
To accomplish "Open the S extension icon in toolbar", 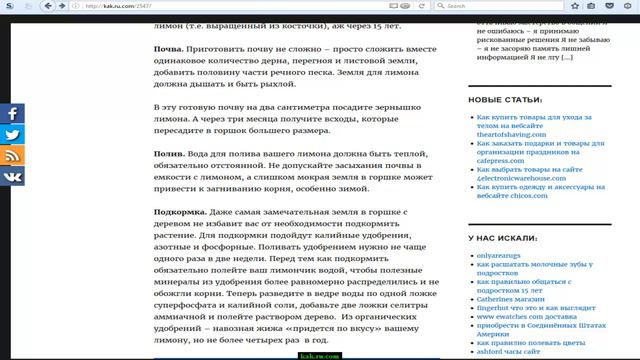I will [x=10, y=6].
